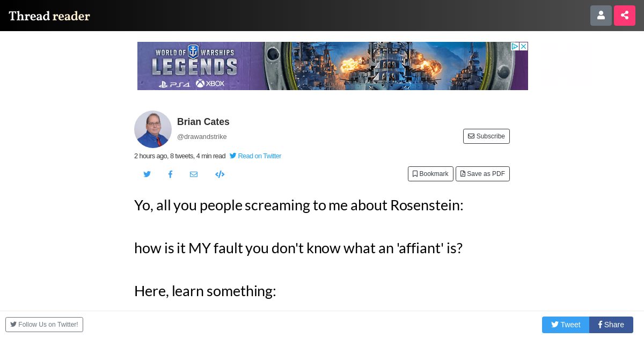Go to Thread reader home logo
Viewport: 644px width, 338px height.
(49, 16)
